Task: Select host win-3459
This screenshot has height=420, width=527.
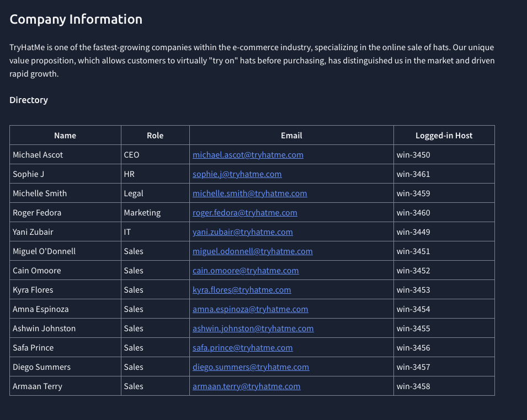Action: coord(413,193)
